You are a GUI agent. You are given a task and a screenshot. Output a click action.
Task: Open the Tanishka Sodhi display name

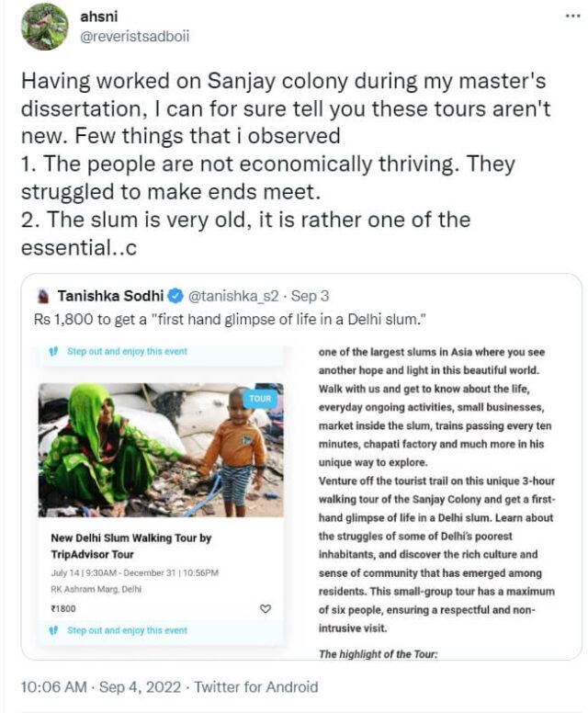point(110,297)
